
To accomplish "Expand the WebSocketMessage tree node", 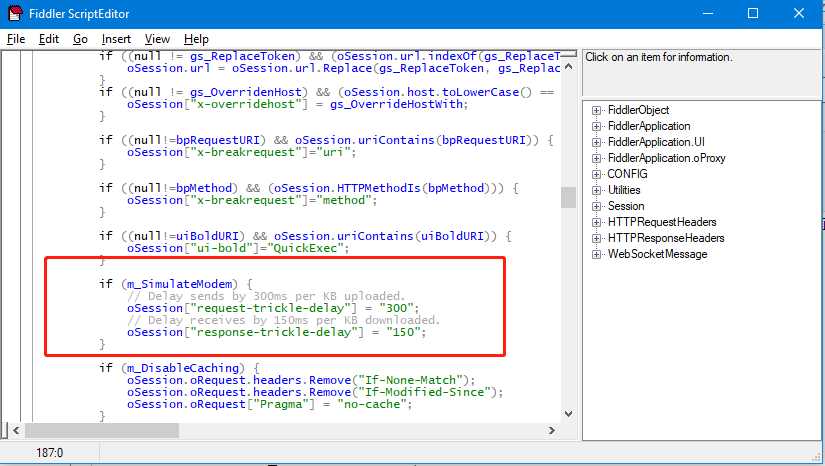I will 596,255.
